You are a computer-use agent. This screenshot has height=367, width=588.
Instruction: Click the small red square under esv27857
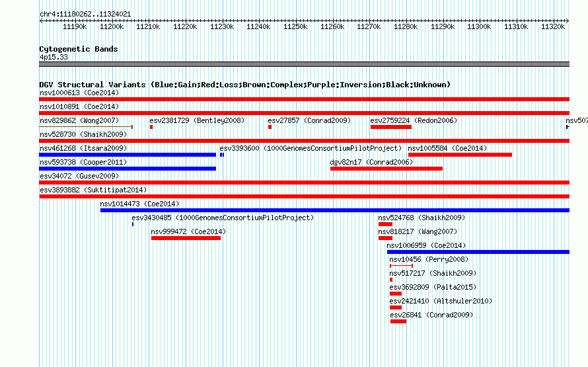[270, 127]
